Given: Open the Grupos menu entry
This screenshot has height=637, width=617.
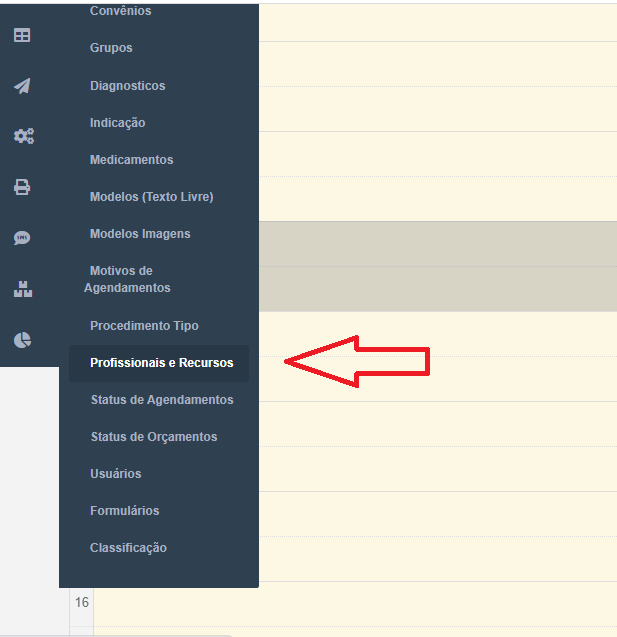Looking at the screenshot, I should point(111,48).
